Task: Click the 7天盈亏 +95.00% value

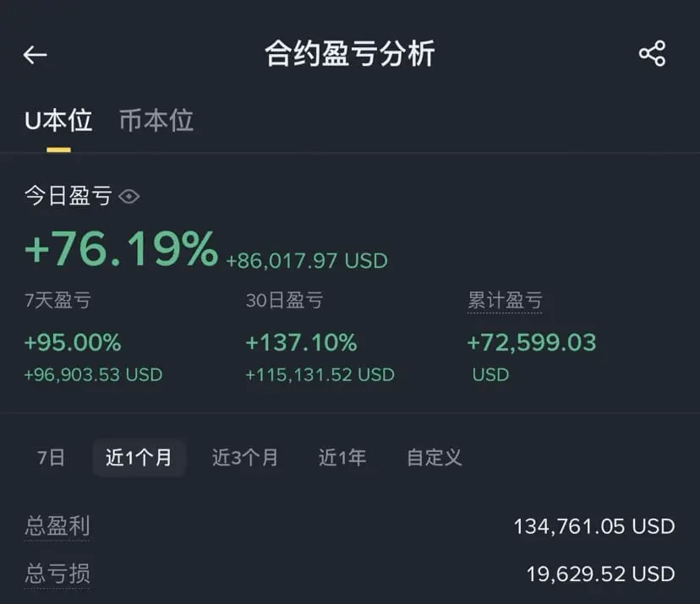Action: click(73, 343)
